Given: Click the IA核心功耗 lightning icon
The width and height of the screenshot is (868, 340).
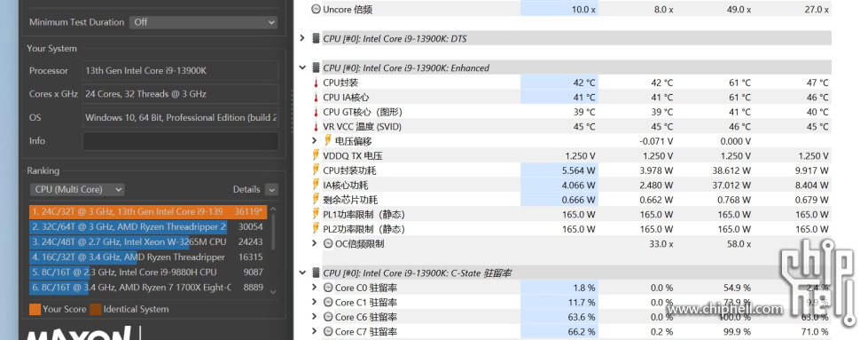Looking at the screenshot, I should [316, 186].
